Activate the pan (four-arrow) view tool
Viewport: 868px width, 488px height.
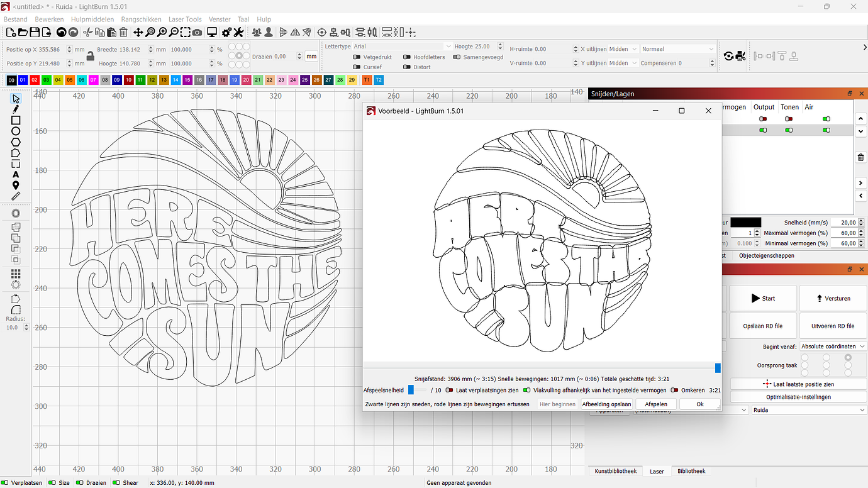point(138,32)
